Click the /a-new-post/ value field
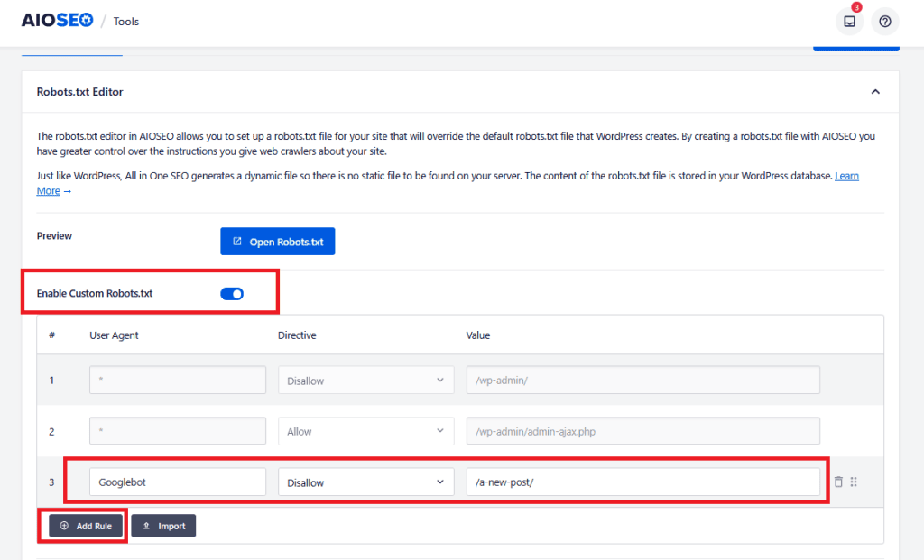This screenshot has width=924, height=560. click(x=642, y=482)
